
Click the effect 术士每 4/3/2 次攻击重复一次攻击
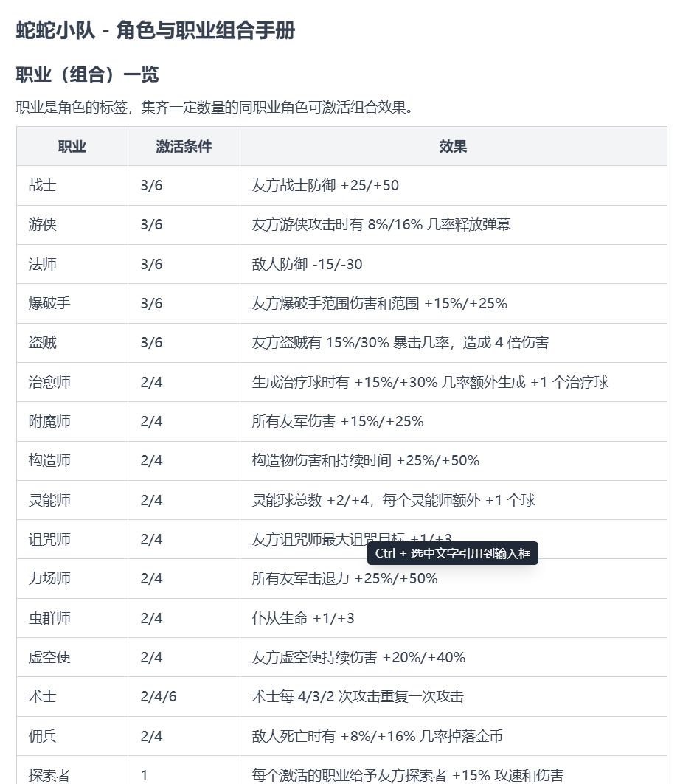[358, 696]
